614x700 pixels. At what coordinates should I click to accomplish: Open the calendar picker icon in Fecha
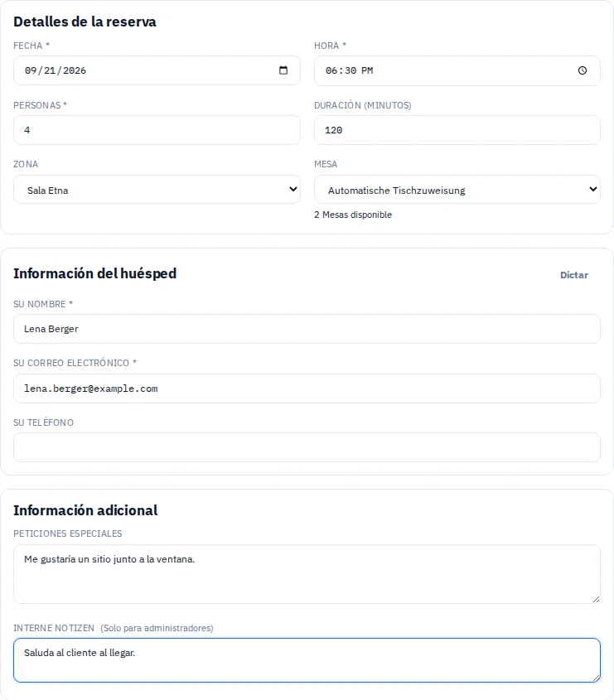tap(283, 70)
